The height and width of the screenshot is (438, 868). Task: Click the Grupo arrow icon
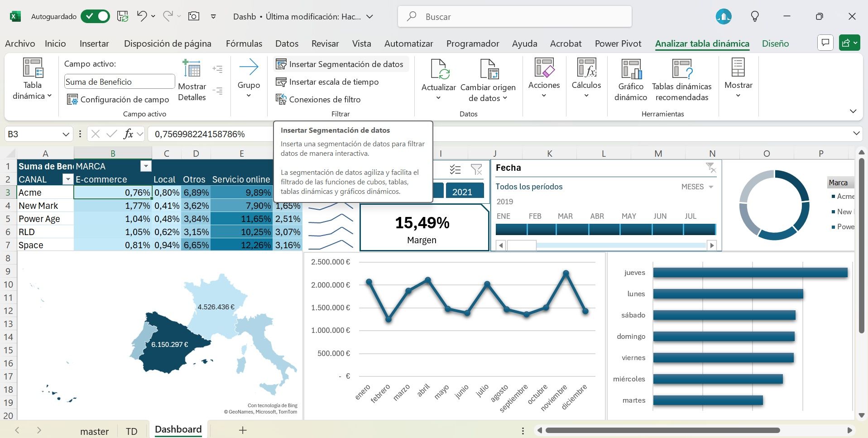[249, 67]
